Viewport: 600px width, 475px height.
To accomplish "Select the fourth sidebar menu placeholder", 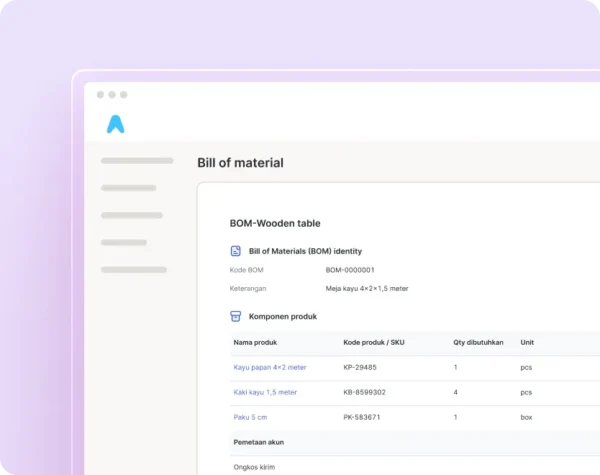I will (124, 242).
